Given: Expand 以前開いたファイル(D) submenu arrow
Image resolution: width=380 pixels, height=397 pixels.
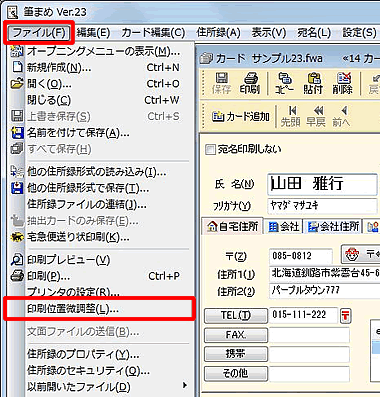Looking at the screenshot, I should pyautogui.click(x=185, y=386).
